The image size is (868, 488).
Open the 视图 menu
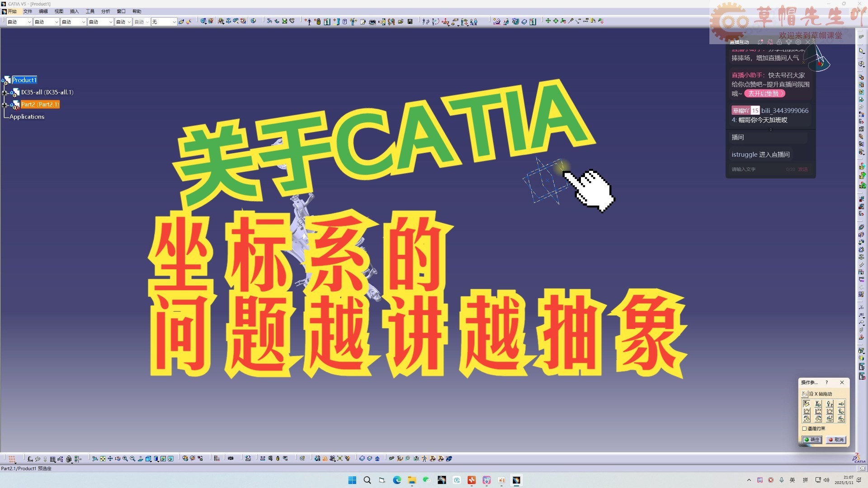(x=59, y=11)
